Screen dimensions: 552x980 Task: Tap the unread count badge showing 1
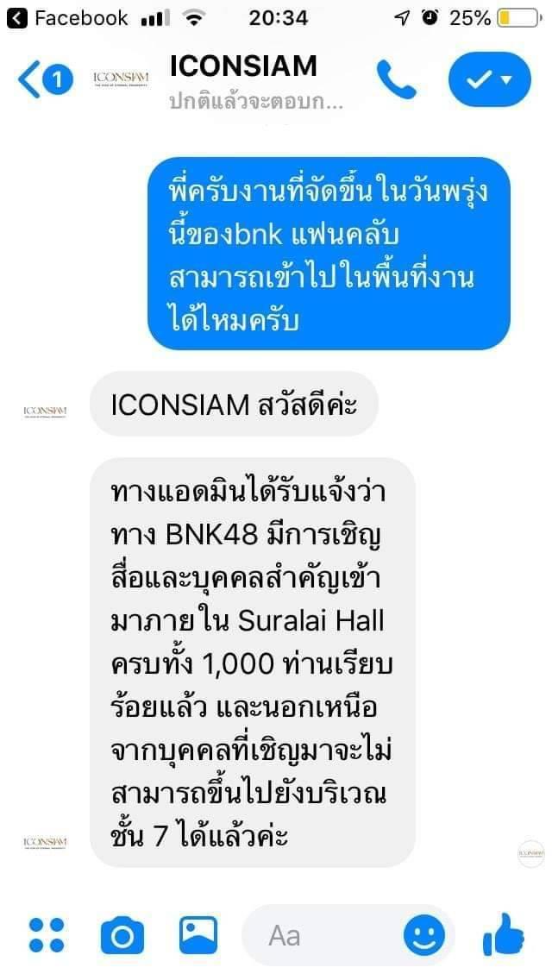click(58, 80)
